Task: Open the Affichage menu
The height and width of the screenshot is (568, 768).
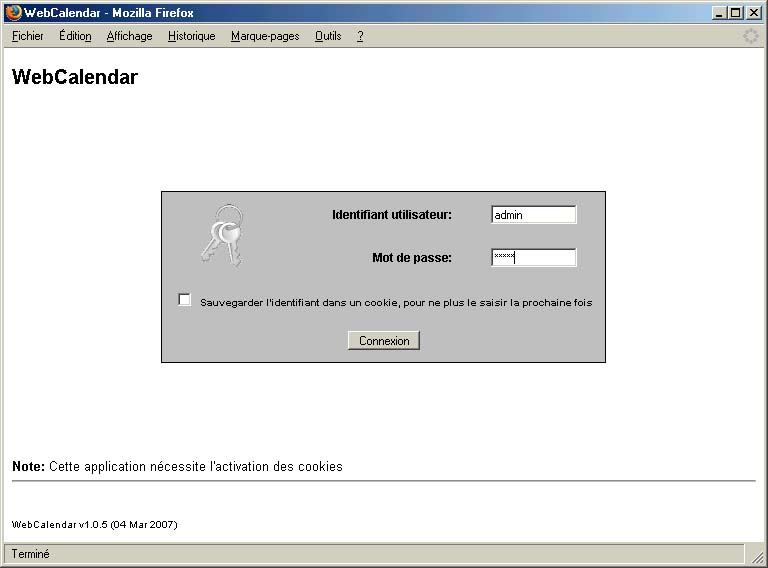Action: click(x=129, y=36)
